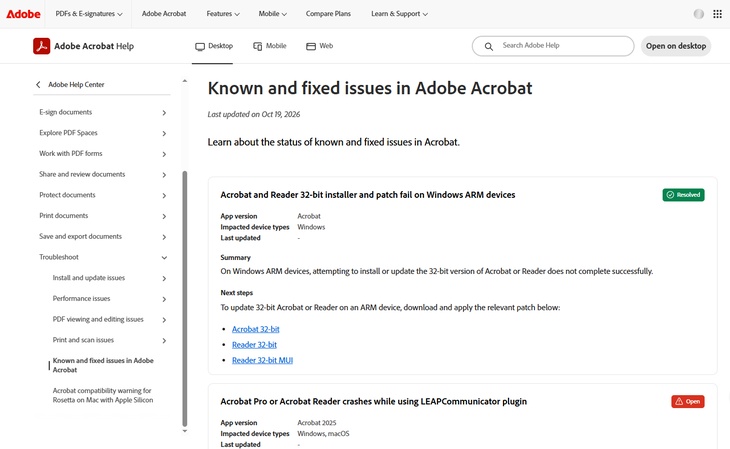Open the Reader 32-bit MUI link
The height and width of the screenshot is (449, 730).
click(x=262, y=360)
